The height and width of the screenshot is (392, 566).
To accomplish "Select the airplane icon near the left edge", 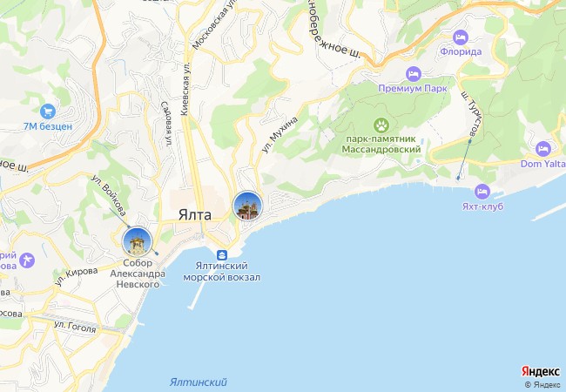I will (27, 260).
